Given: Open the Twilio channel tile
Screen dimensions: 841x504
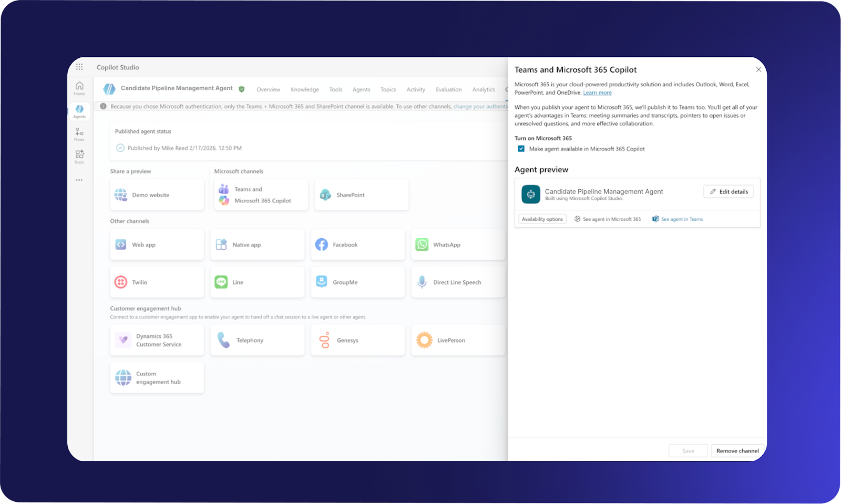Looking at the screenshot, I should 157,282.
